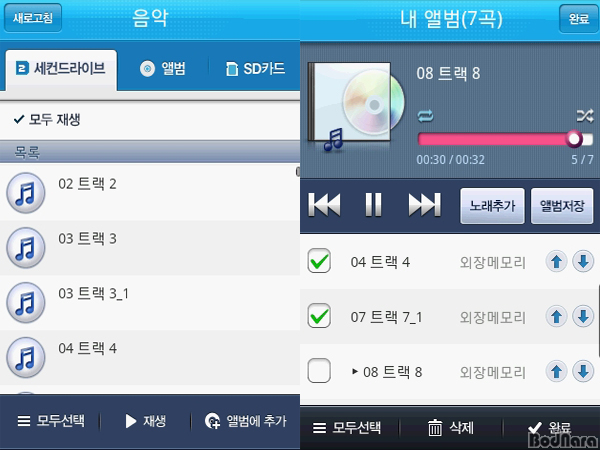
Task: Click the 삭제 trash icon
Action: (x=435, y=427)
